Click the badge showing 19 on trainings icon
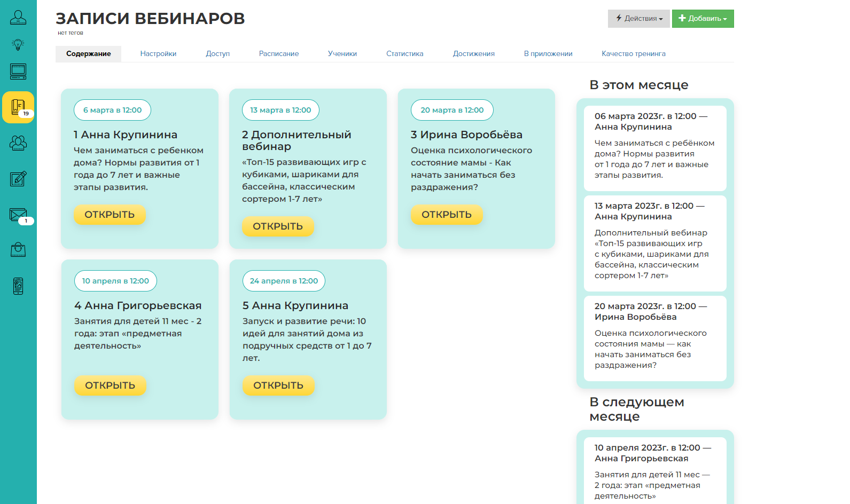This screenshot has width=850, height=504. click(26, 114)
